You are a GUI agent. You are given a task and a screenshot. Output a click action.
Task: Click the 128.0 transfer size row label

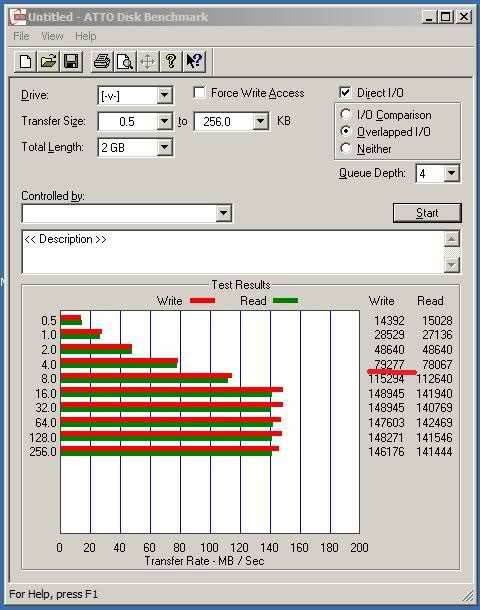pyautogui.click(x=43, y=438)
